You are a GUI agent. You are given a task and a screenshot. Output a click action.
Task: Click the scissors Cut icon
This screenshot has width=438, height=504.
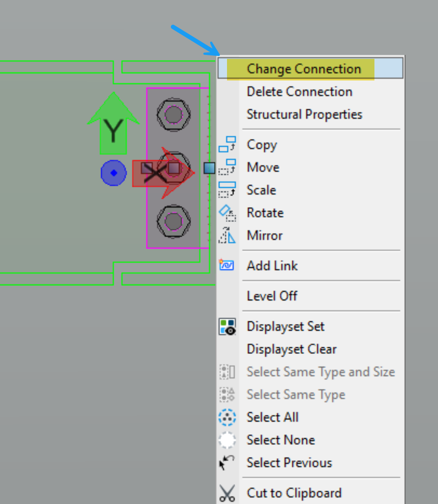tap(227, 493)
